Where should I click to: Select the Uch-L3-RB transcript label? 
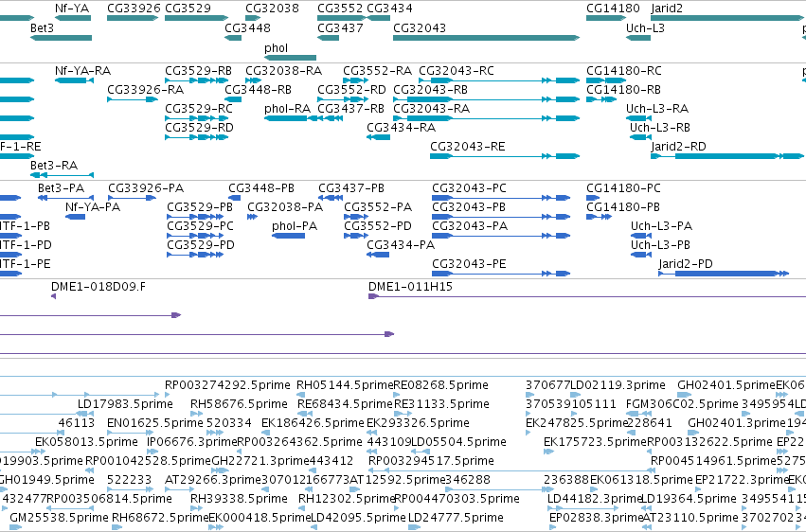[x=660, y=128]
